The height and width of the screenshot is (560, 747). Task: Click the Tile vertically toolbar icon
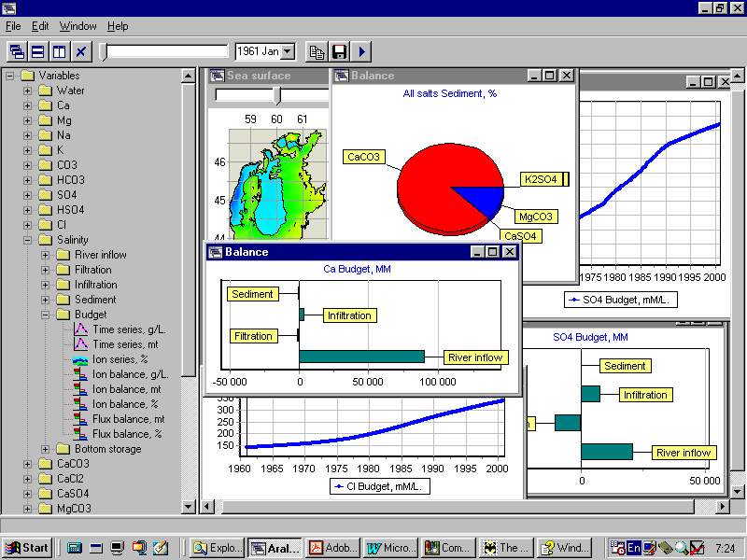pos(60,51)
